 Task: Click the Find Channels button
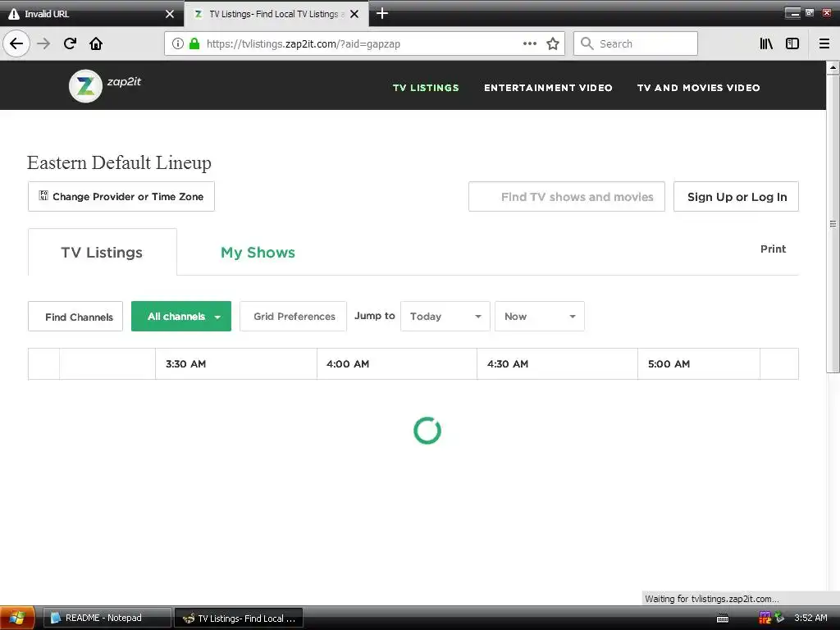75,317
